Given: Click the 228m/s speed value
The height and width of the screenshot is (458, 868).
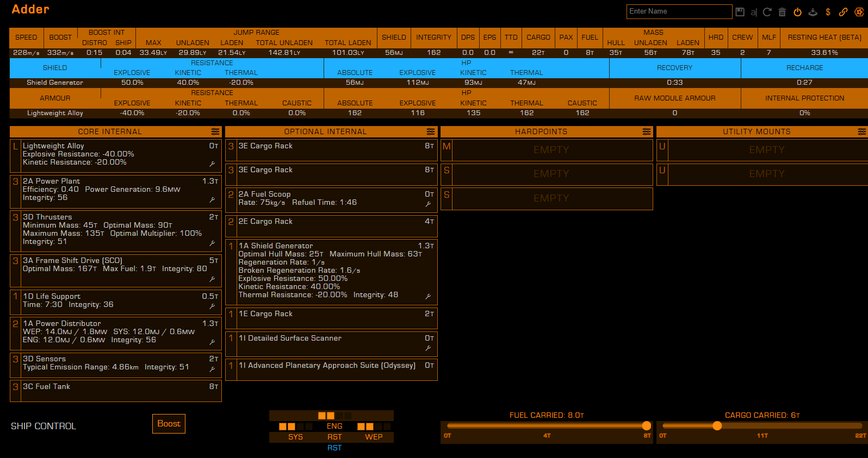Looking at the screenshot, I should point(26,53).
